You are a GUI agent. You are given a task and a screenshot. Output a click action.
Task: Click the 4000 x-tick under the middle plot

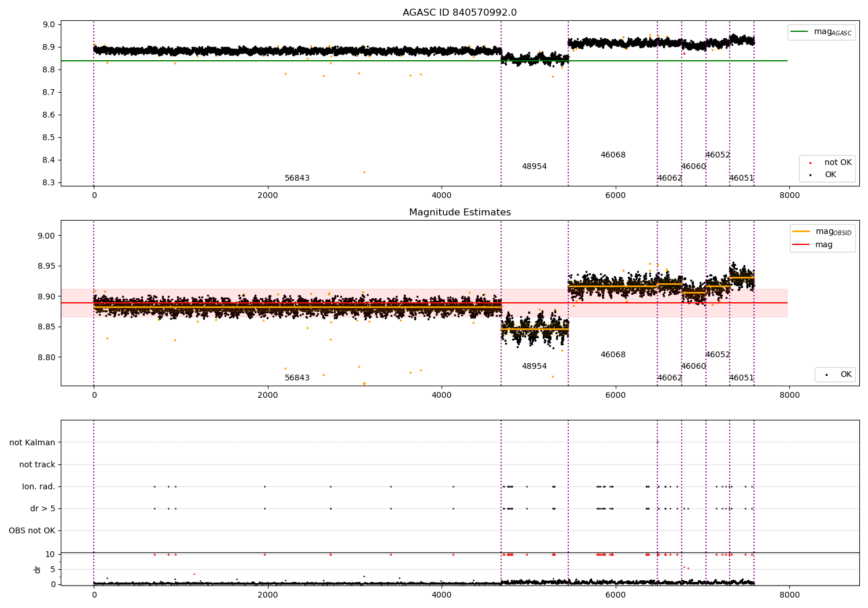442,395
